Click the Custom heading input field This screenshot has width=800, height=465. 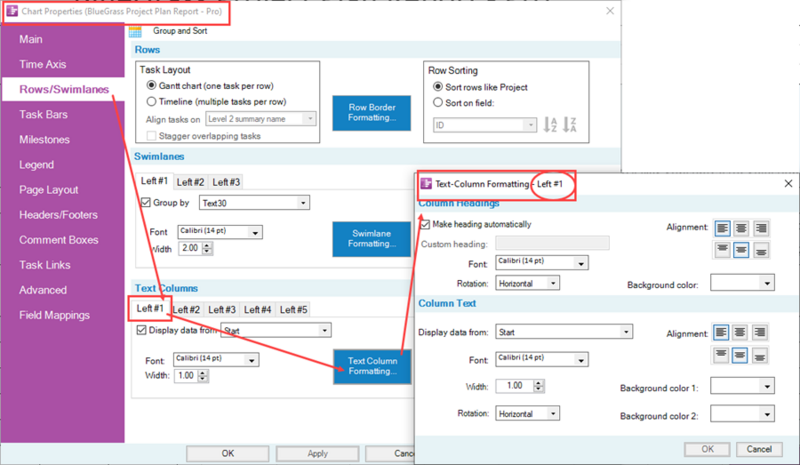(553, 243)
